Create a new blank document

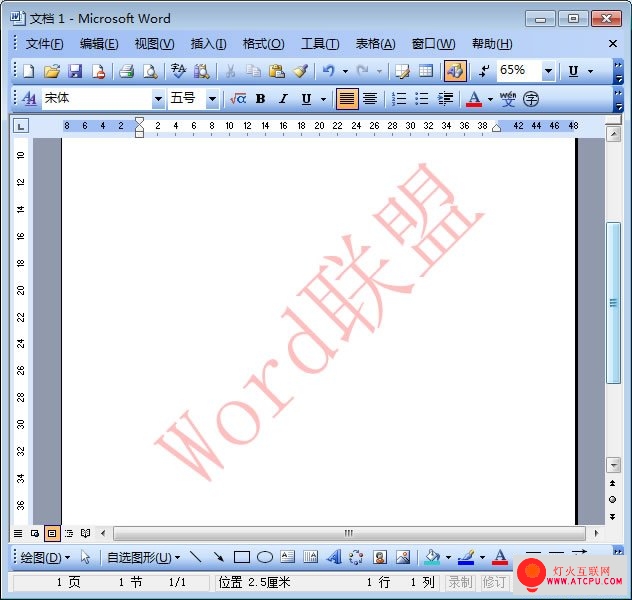29,71
